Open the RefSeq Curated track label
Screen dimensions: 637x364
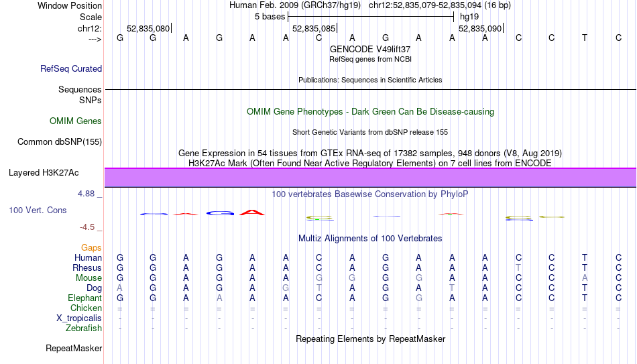(x=71, y=68)
